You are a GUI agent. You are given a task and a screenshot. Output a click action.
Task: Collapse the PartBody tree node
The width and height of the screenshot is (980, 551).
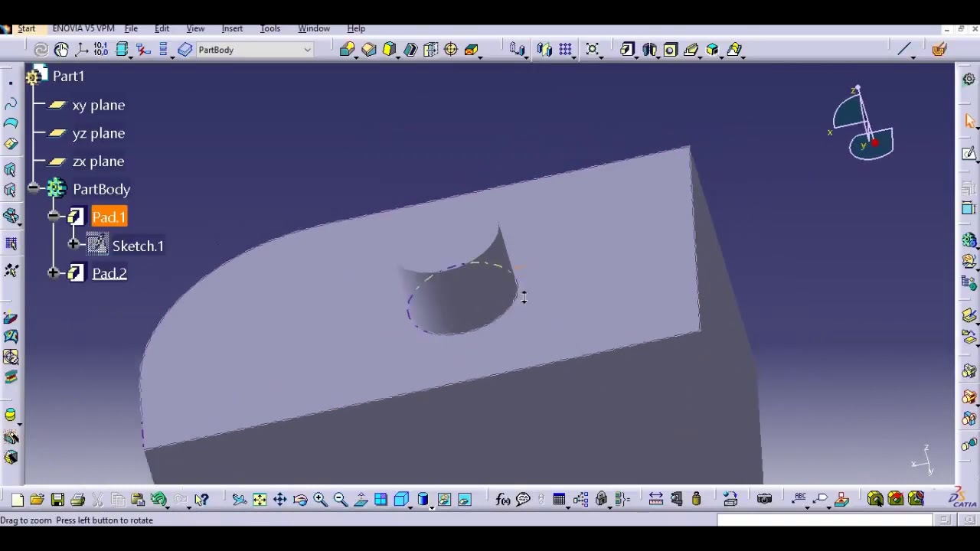coord(33,187)
